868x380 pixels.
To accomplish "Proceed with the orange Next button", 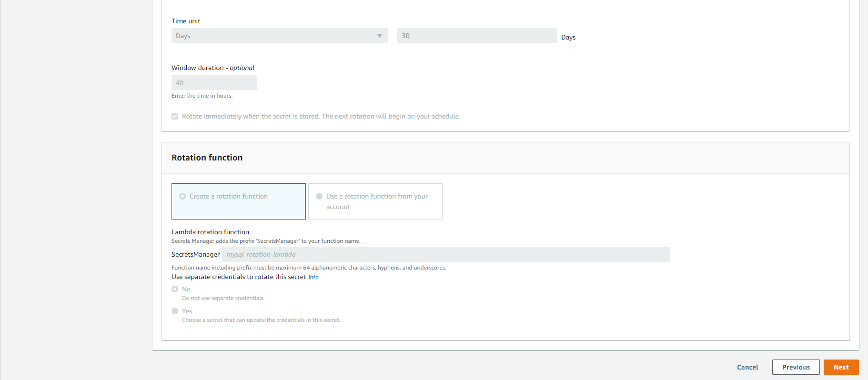I will coord(841,367).
